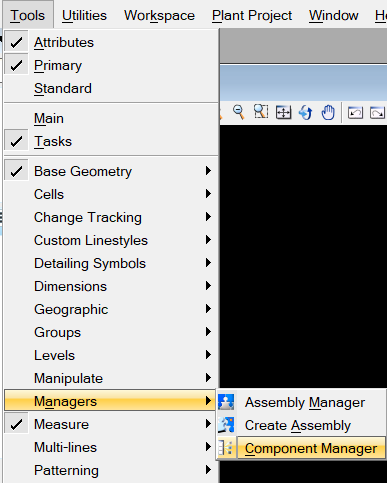Viewport: 387px width, 483px height.
Task: Open the Plant Project menu
Action: click(252, 15)
